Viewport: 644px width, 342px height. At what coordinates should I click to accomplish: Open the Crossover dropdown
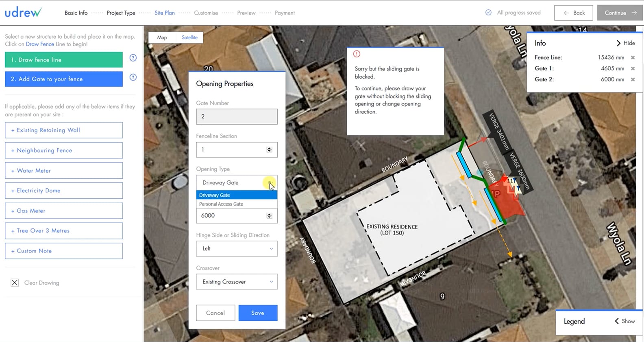237,282
